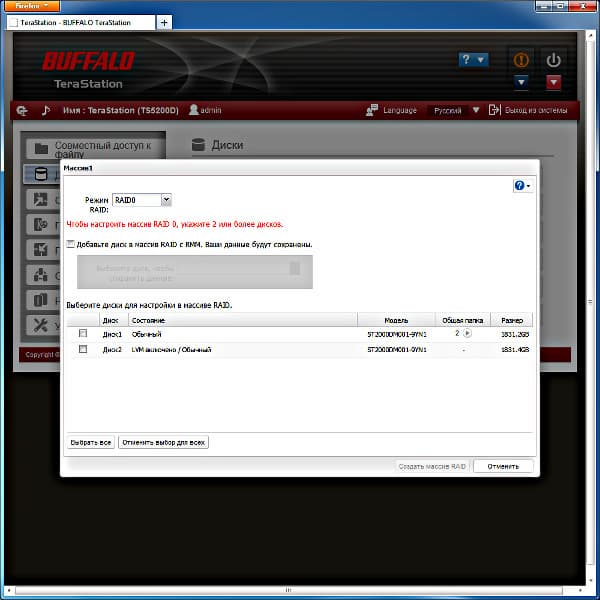Click the Модель column header

[396, 320]
